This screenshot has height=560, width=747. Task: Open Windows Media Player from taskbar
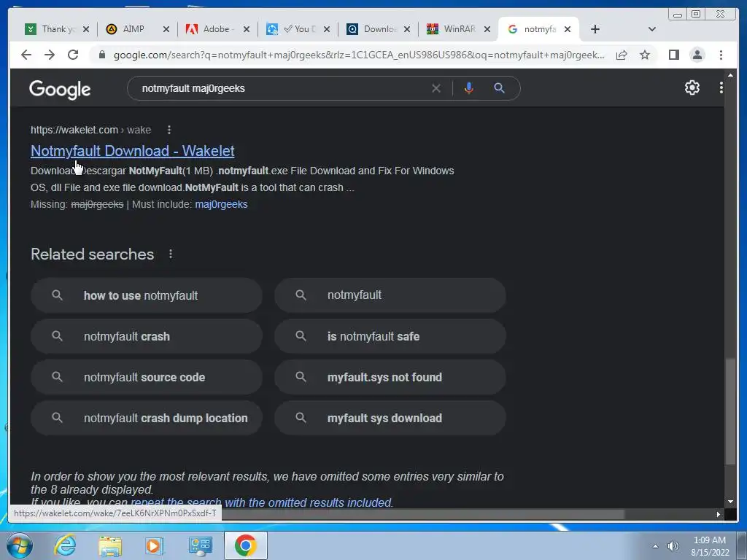155,545
